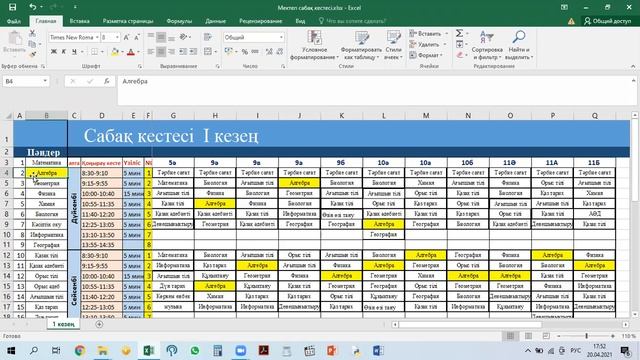Image resolution: width=640 pixels, height=360 pixels.
Task: Click the Undo arrow icon
Action: 33,7
